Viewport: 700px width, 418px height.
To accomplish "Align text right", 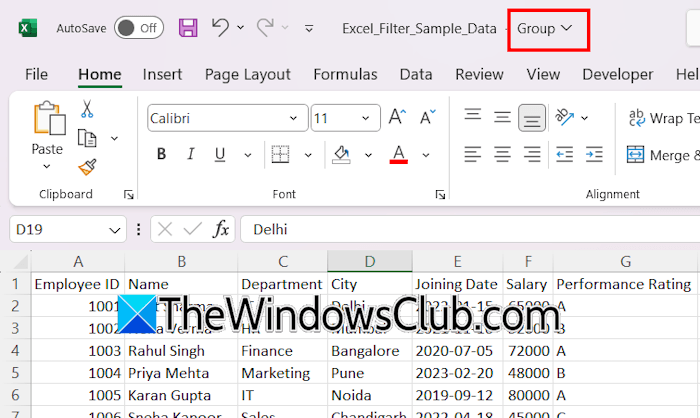I will pos(532,155).
